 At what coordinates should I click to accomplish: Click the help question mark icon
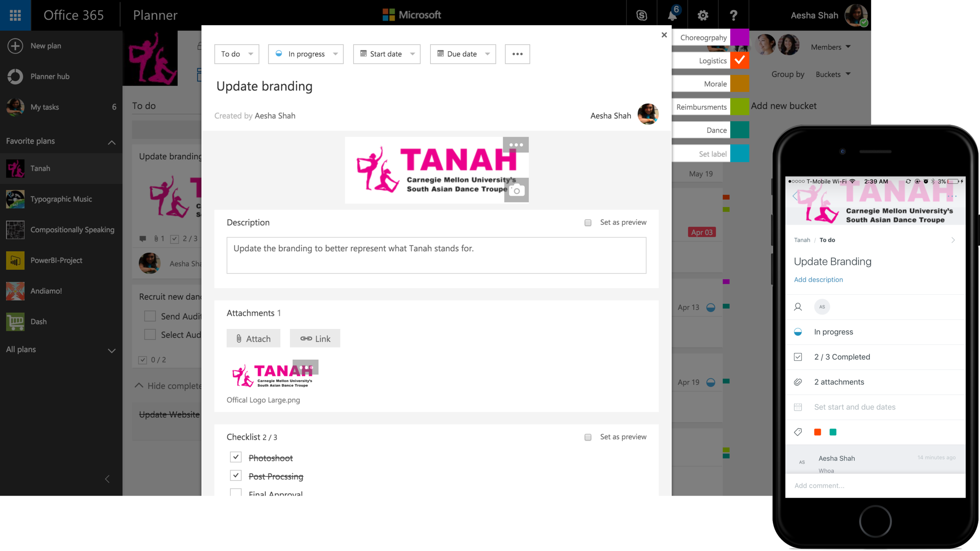733,15
